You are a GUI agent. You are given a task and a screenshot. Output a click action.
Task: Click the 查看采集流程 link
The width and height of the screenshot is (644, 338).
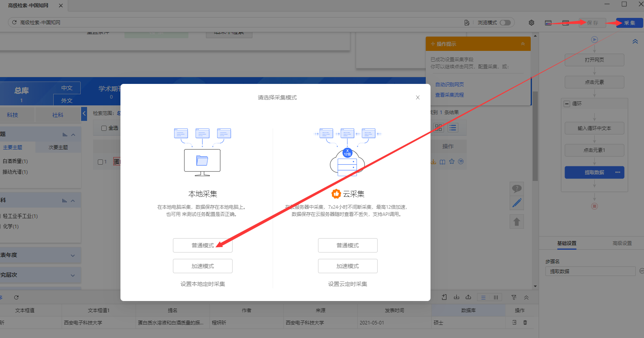pyautogui.click(x=450, y=95)
